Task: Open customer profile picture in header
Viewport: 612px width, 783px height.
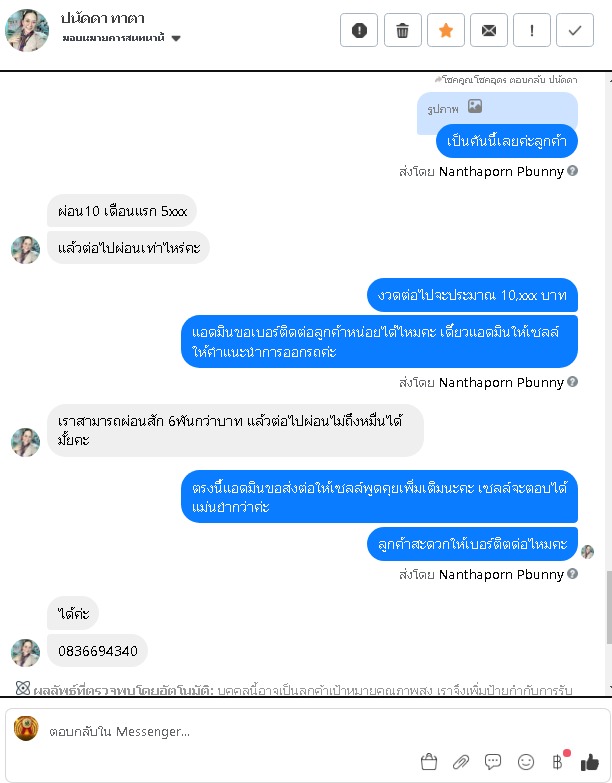Action: pyautogui.click(x=27, y=30)
